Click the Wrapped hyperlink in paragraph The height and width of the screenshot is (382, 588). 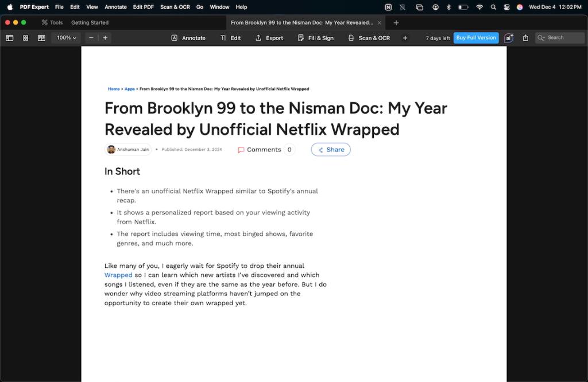pos(118,275)
